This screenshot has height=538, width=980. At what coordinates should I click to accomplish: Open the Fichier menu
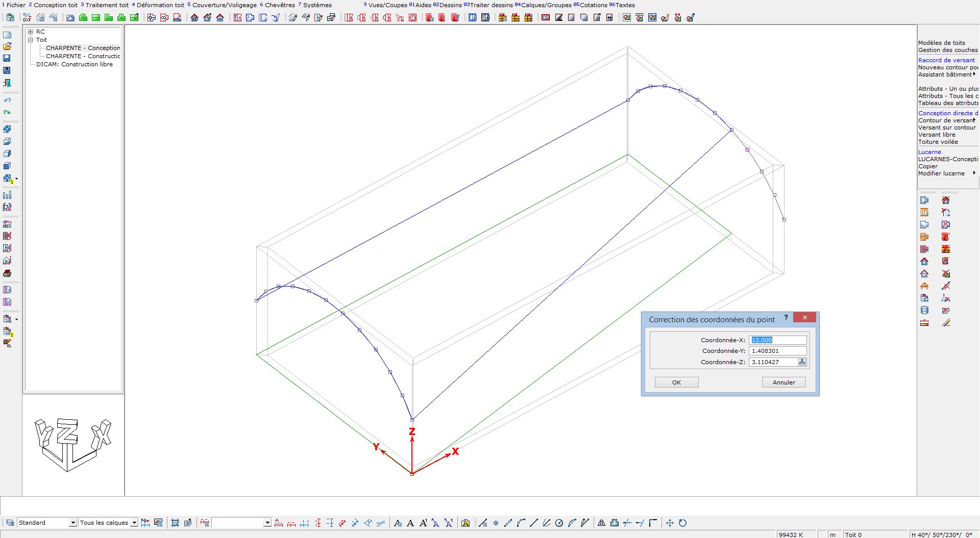15,5
